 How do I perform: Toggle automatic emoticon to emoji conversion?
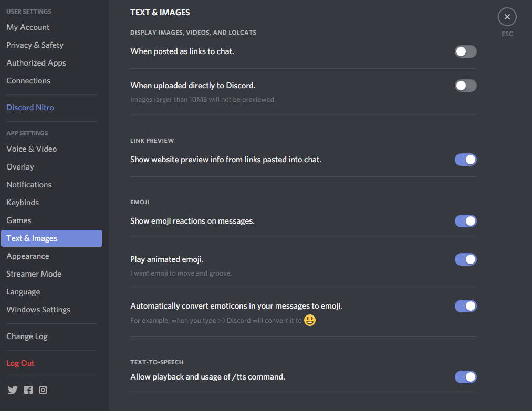(x=465, y=306)
